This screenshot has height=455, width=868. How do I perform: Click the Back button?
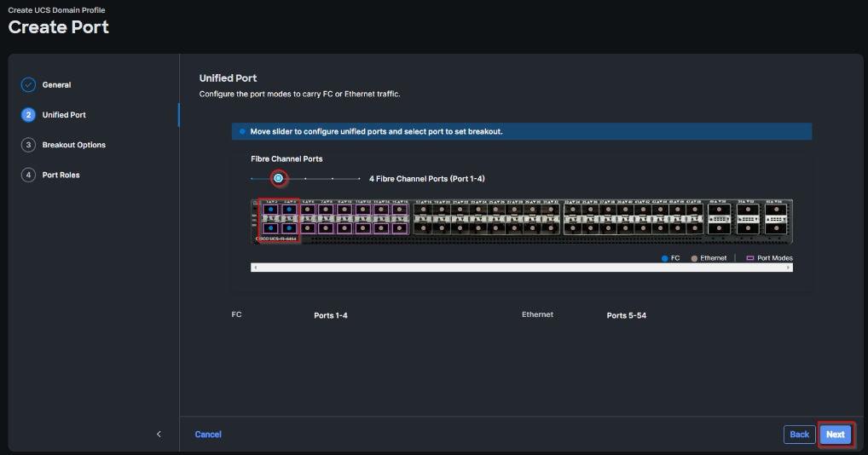(799, 435)
